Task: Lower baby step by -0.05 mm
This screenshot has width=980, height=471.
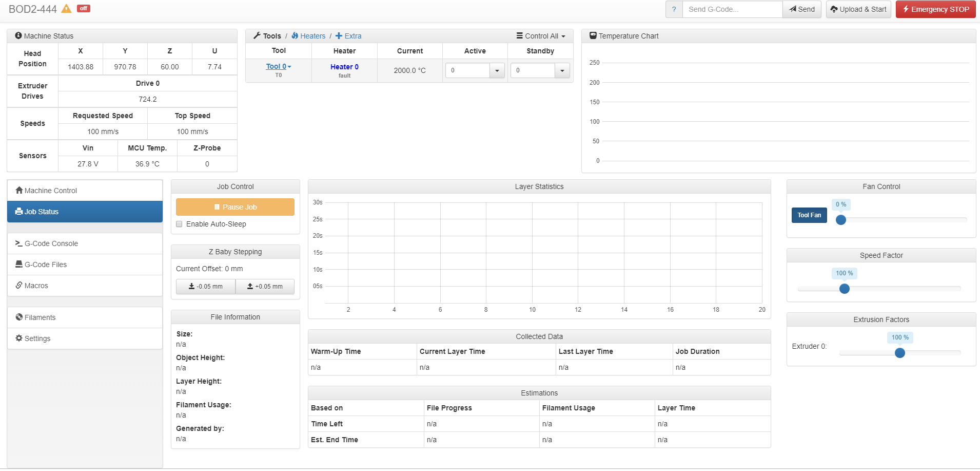Action: pyautogui.click(x=206, y=287)
